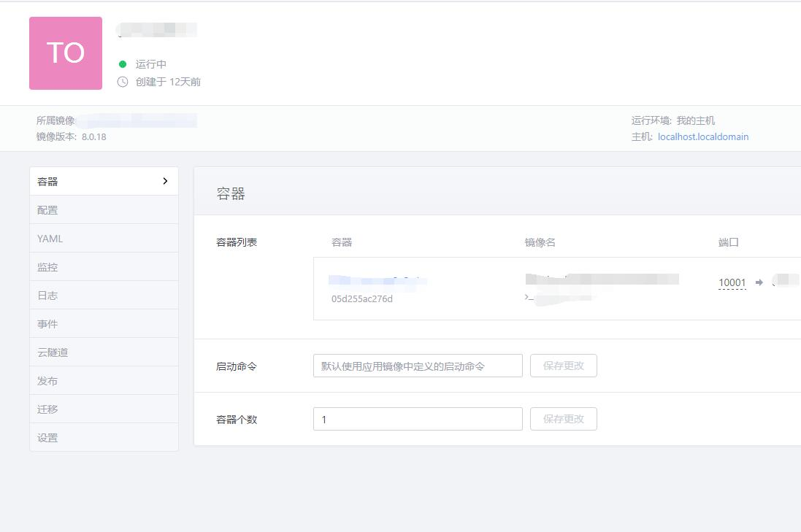Screen dimensions: 801x532
Task: Open the 设置 settings tab
Action: (x=104, y=438)
